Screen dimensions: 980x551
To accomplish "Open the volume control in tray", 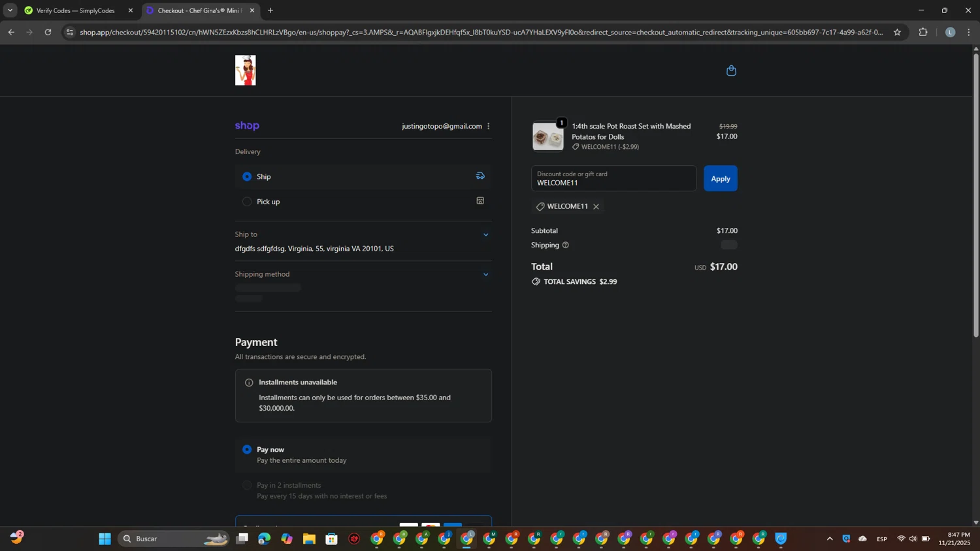I will click(913, 539).
